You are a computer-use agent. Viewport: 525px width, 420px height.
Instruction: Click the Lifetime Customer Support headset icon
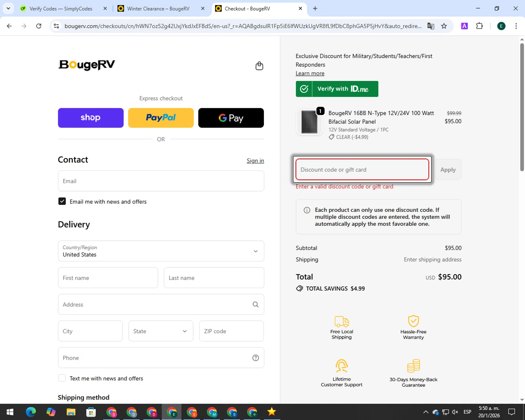click(342, 366)
